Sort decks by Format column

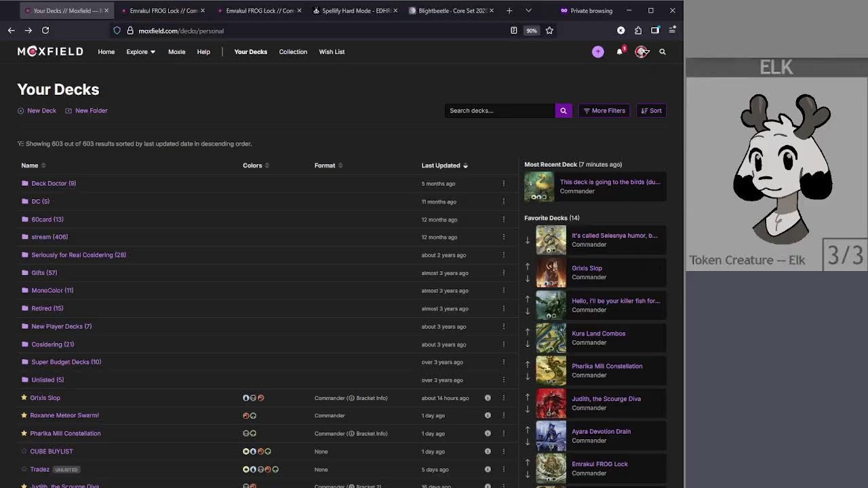tap(328, 165)
